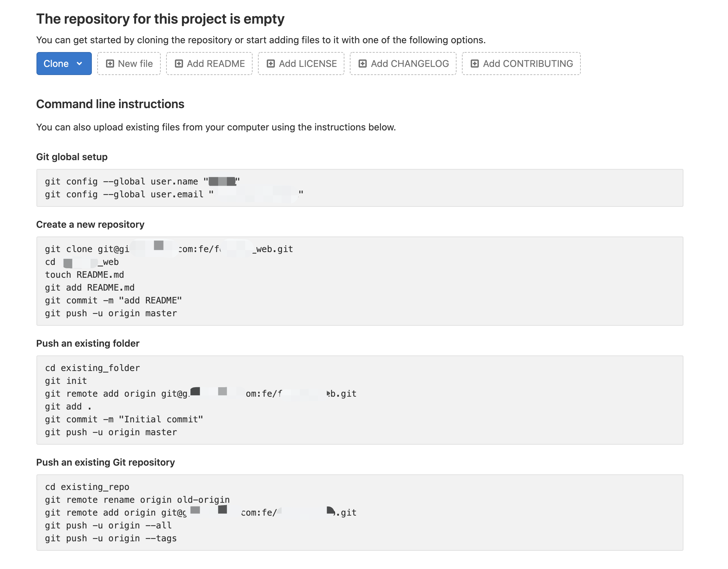Add a CHANGELOG to the repository

click(x=402, y=64)
